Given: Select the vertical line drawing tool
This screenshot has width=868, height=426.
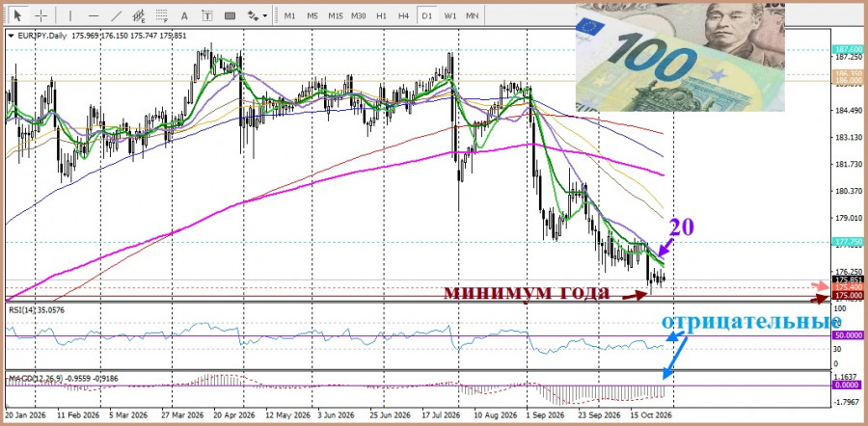Looking at the screenshot, I should (x=70, y=15).
